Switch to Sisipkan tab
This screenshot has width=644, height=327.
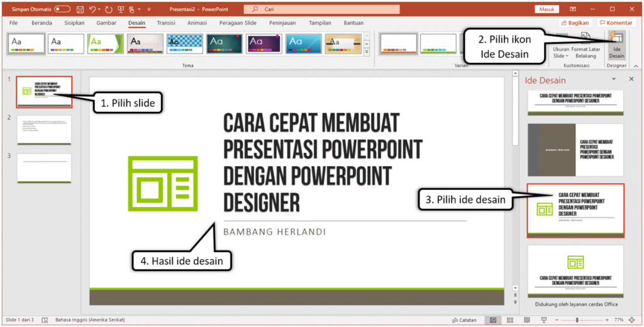pyautogui.click(x=74, y=23)
